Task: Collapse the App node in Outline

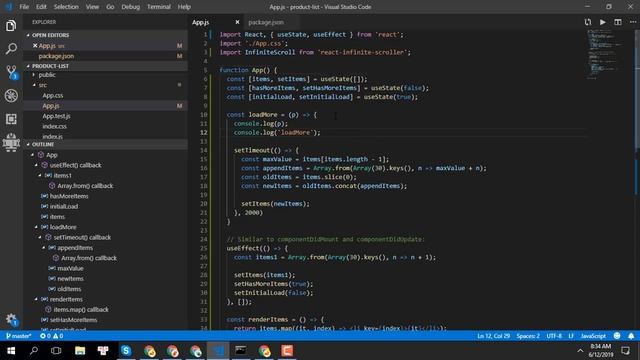Action: coord(32,155)
